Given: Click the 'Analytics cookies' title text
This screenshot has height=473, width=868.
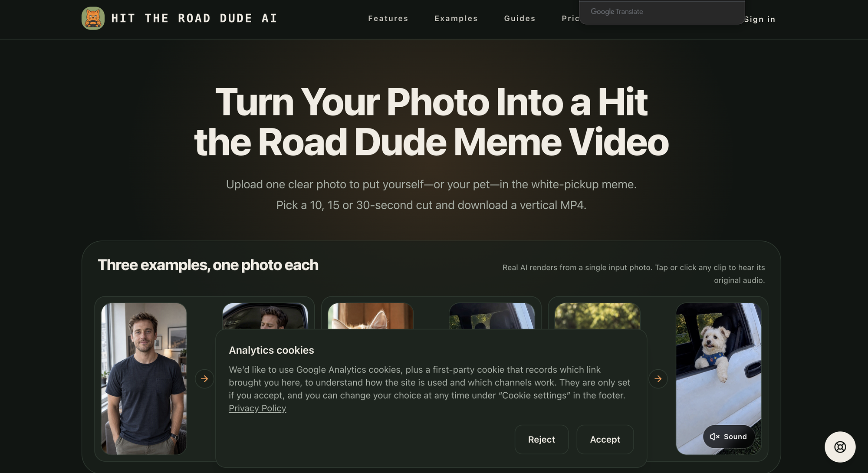Looking at the screenshot, I should point(271,350).
